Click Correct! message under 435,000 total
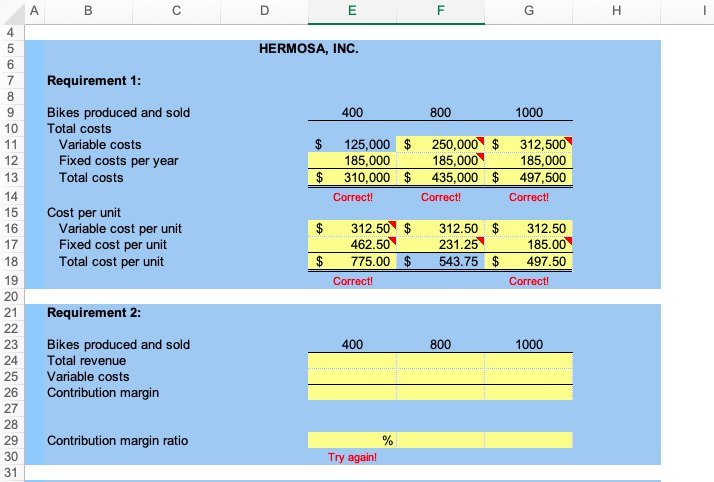 (x=441, y=197)
